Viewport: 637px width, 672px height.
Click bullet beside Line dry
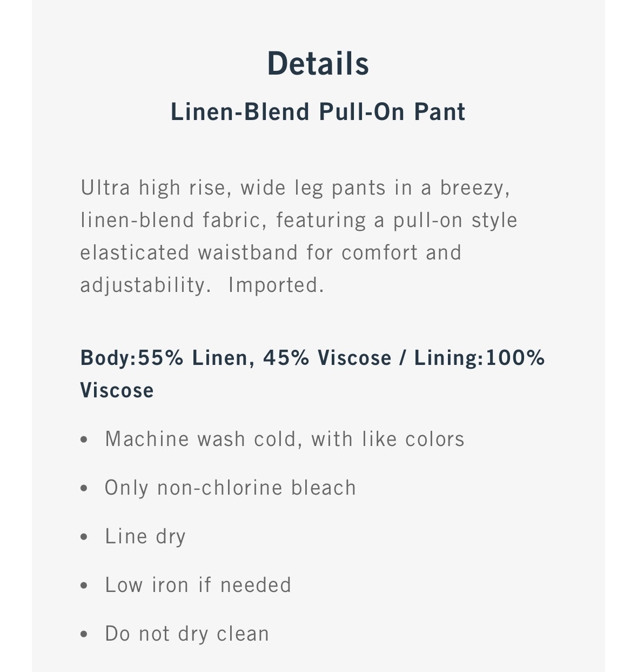pos(84,537)
